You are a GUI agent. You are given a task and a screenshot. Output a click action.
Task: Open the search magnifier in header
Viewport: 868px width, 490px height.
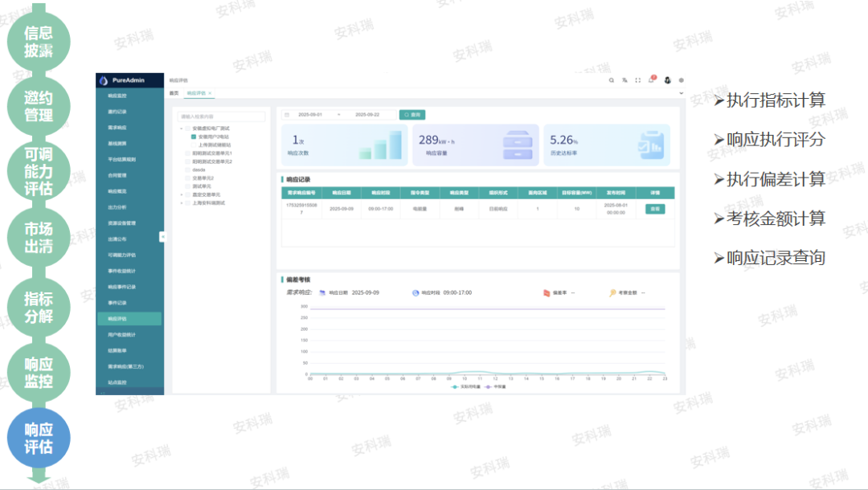612,80
